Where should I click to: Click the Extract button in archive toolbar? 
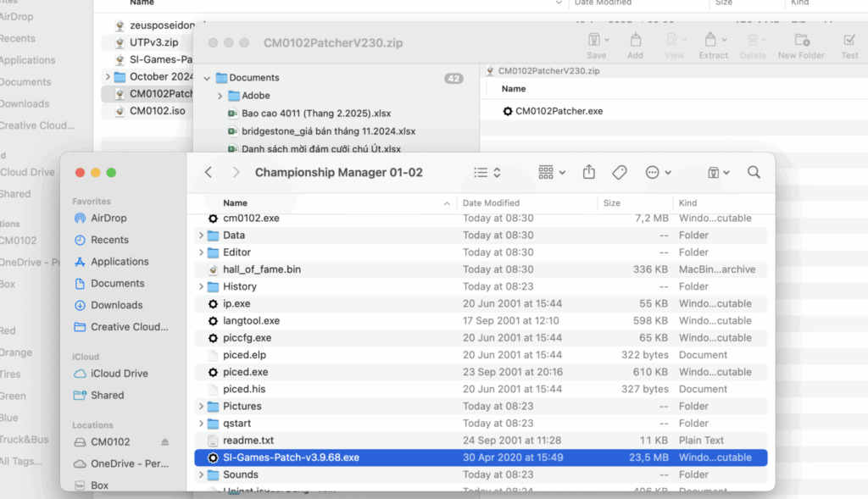click(713, 45)
